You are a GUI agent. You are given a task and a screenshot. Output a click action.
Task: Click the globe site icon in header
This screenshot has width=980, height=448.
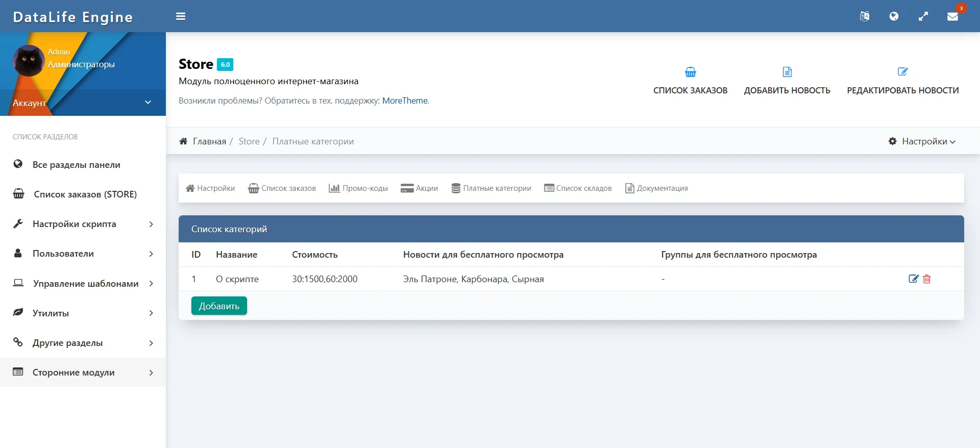click(894, 16)
